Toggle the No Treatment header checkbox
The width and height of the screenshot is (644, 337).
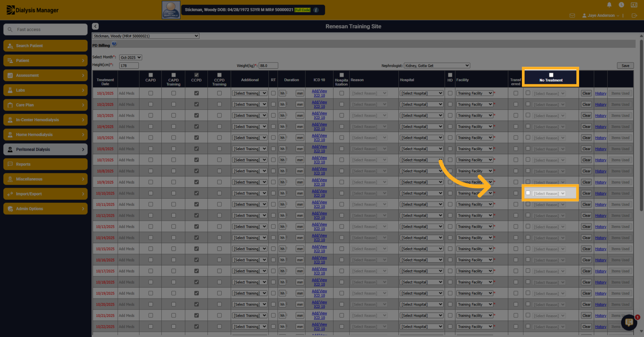[551, 75]
